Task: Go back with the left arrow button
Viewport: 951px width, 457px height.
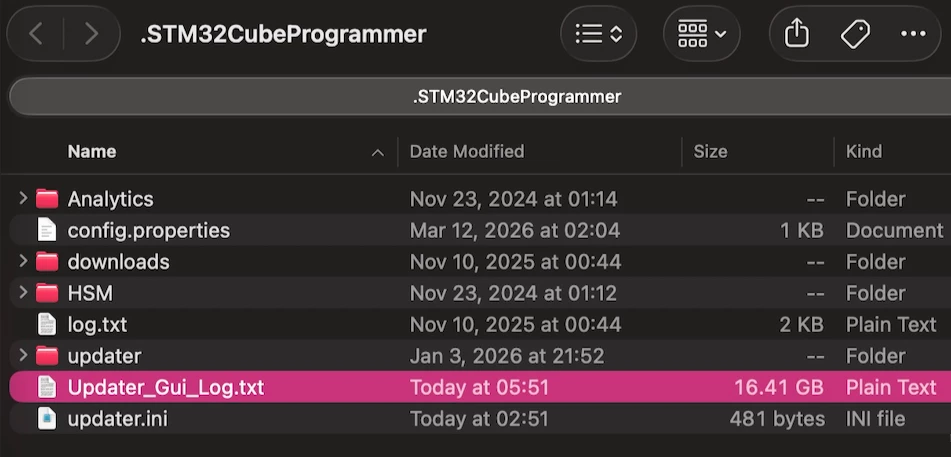Action: (36, 34)
